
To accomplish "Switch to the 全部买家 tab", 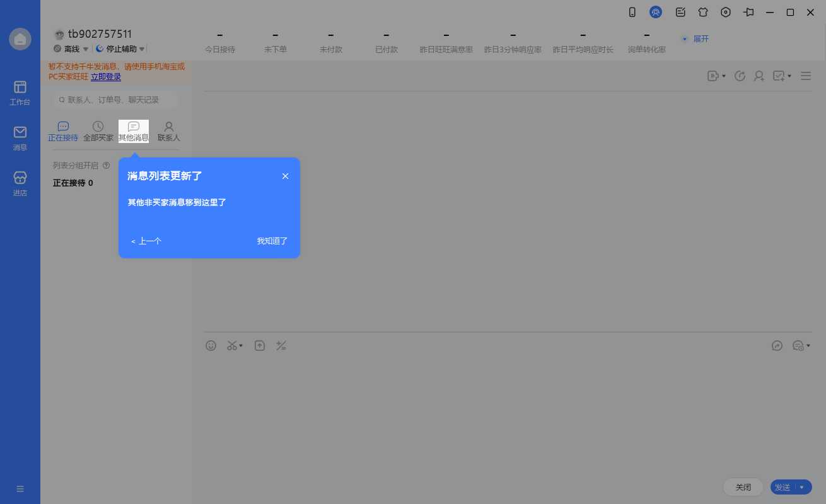I will click(98, 132).
